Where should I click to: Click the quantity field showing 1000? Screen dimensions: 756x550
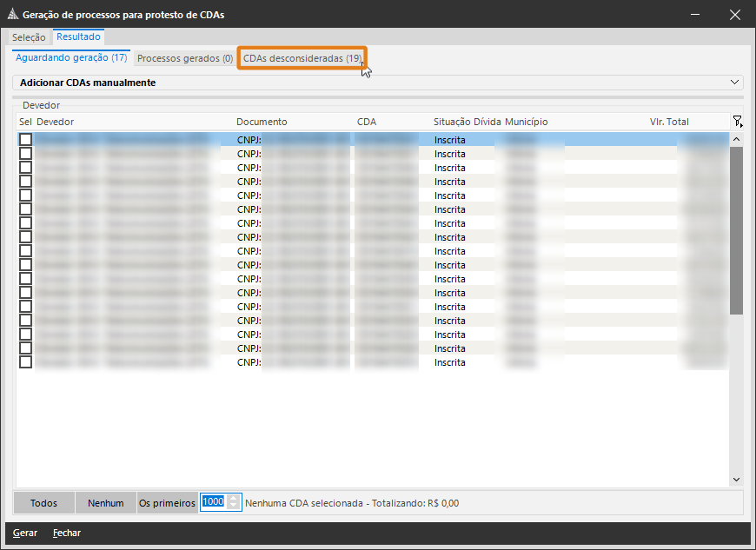pyautogui.click(x=214, y=502)
